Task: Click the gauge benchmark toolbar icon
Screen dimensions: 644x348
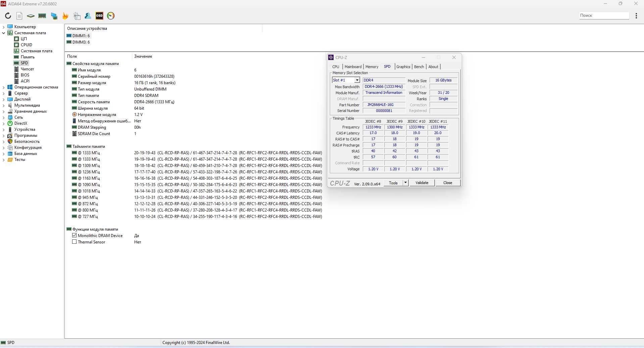Action: (x=111, y=16)
